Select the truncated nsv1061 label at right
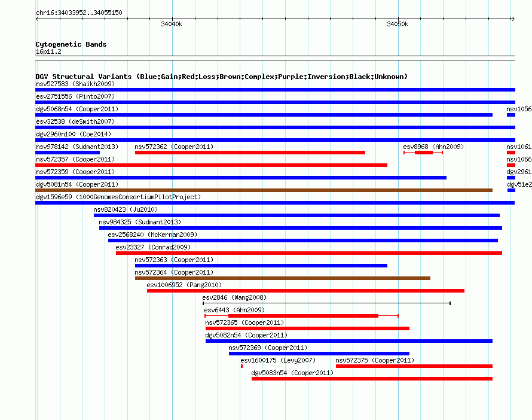Viewport: 532px width, 420px height. coord(519,147)
